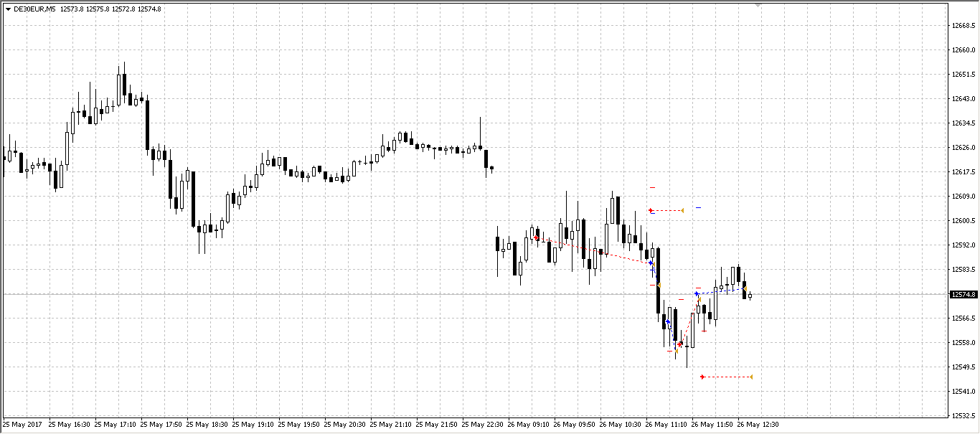The image size is (980, 434).
Task: Click the 25 May 2017 date label
Action: tap(22, 425)
